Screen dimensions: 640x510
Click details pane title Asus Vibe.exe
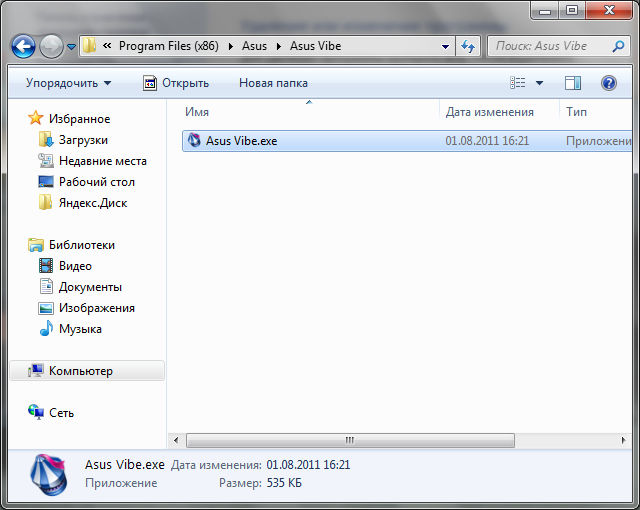[125, 464]
